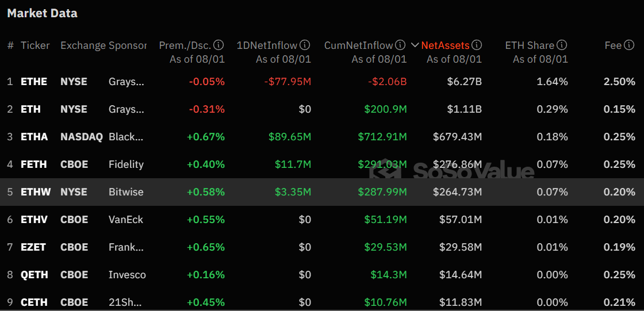The image size is (644, 311).
Task: Open the Fee info icon
Action: (629, 45)
